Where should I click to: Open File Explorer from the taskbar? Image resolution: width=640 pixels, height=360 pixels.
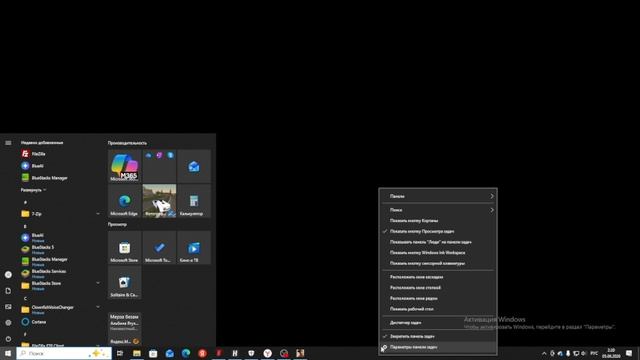click(137, 353)
